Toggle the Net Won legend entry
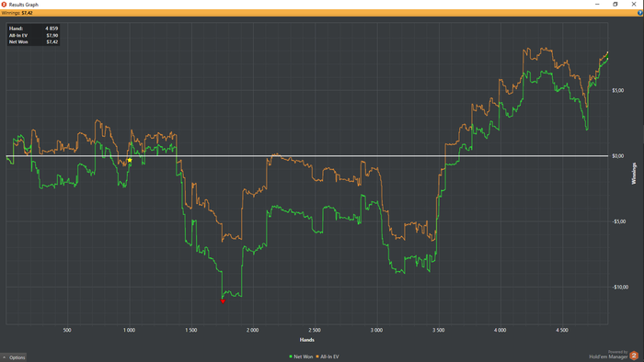 click(x=301, y=356)
